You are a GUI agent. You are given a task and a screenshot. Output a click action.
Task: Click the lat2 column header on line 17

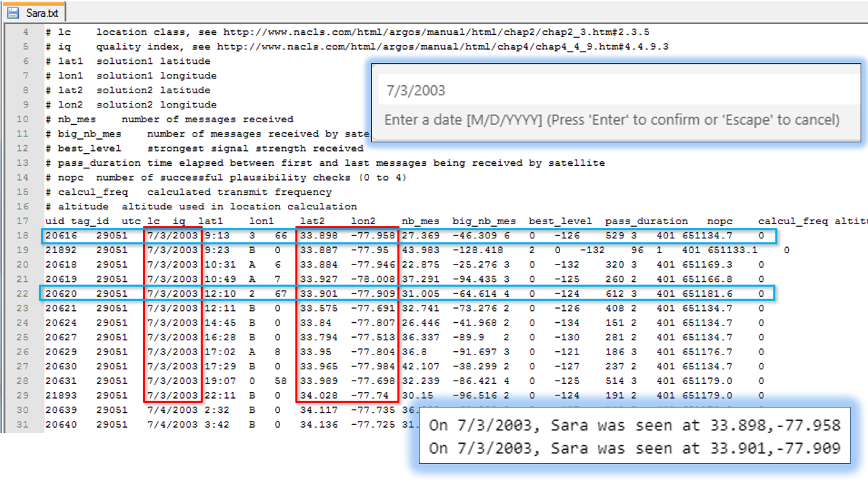(312, 221)
